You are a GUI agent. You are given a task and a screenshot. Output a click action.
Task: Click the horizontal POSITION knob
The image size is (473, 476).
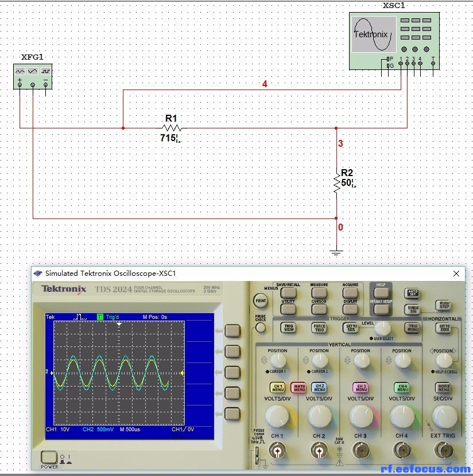(444, 361)
